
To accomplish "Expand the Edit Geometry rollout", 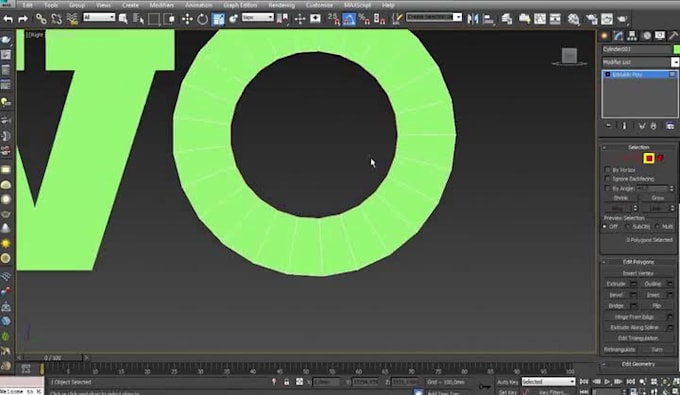I will [x=638, y=364].
